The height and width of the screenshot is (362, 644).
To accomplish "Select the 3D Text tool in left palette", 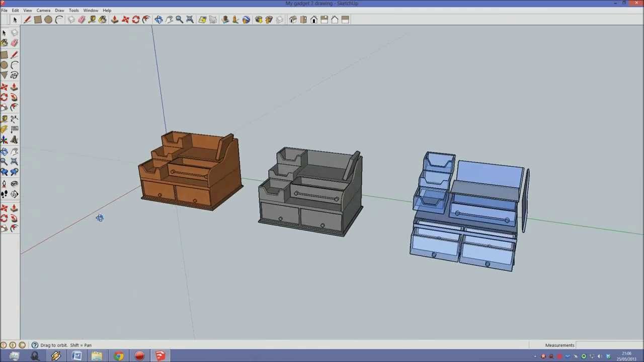I will click(x=15, y=140).
